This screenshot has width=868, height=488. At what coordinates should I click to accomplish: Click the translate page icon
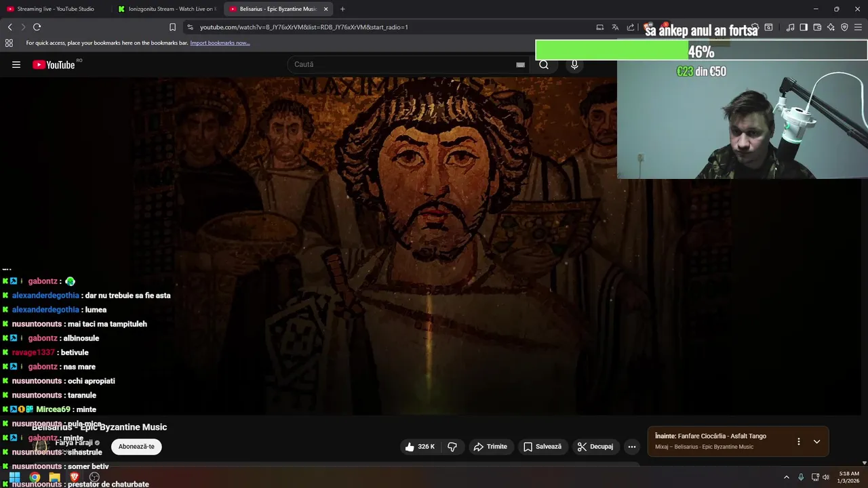pos(615,27)
